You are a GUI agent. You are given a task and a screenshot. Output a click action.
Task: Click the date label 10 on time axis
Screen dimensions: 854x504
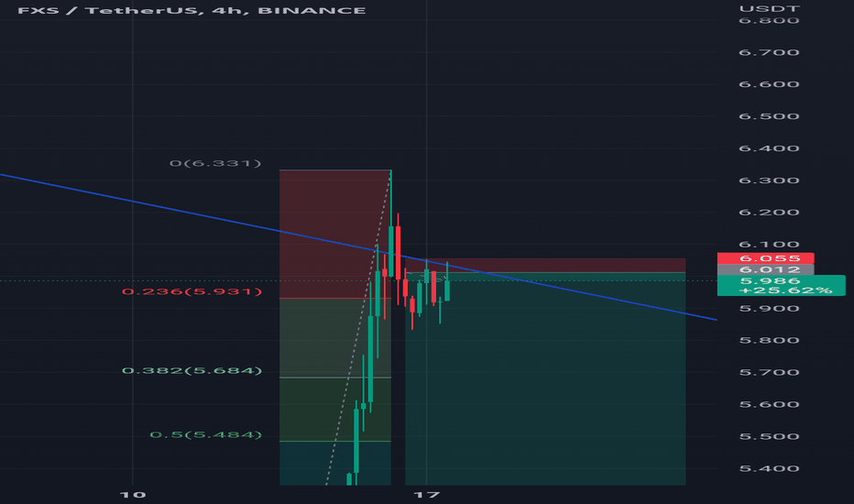coord(132,495)
